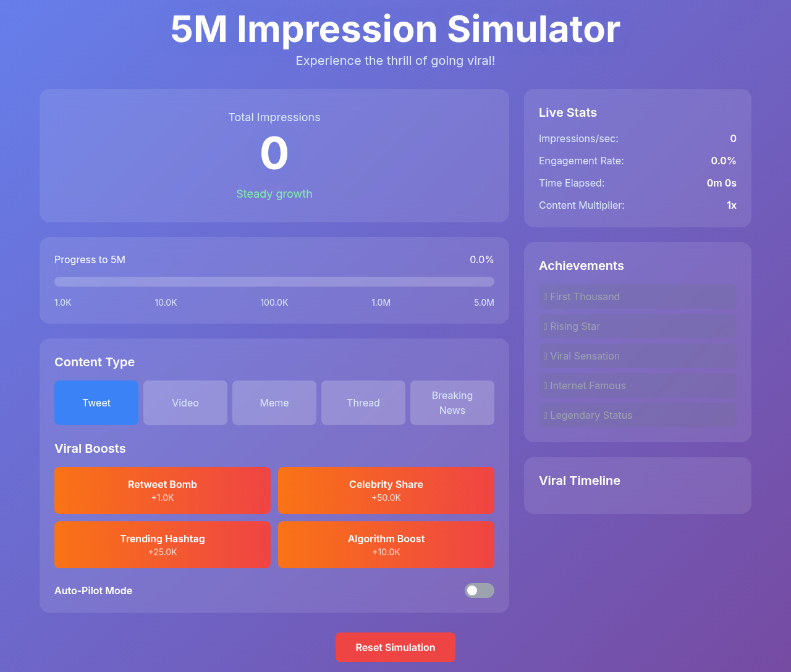The width and height of the screenshot is (791, 672).
Task: Click the Progress to 5M bar
Action: pyautogui.click(x=274, y=282)
